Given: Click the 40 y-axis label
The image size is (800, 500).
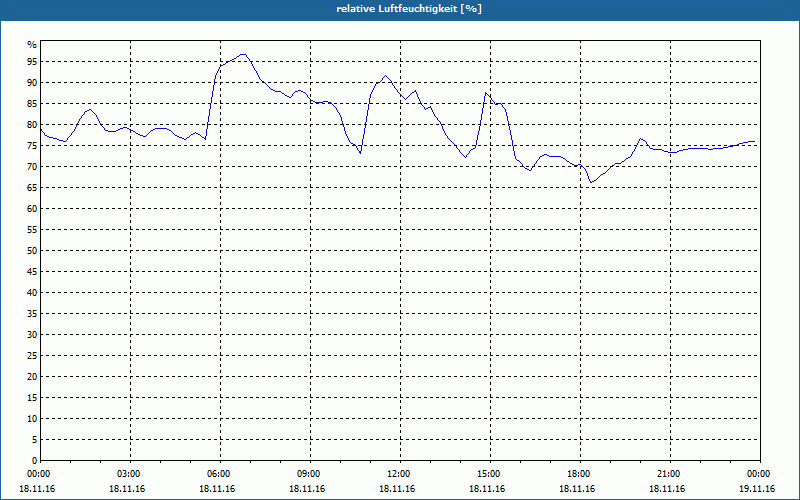Looking at the screenshot, I should tap(32, 293).
